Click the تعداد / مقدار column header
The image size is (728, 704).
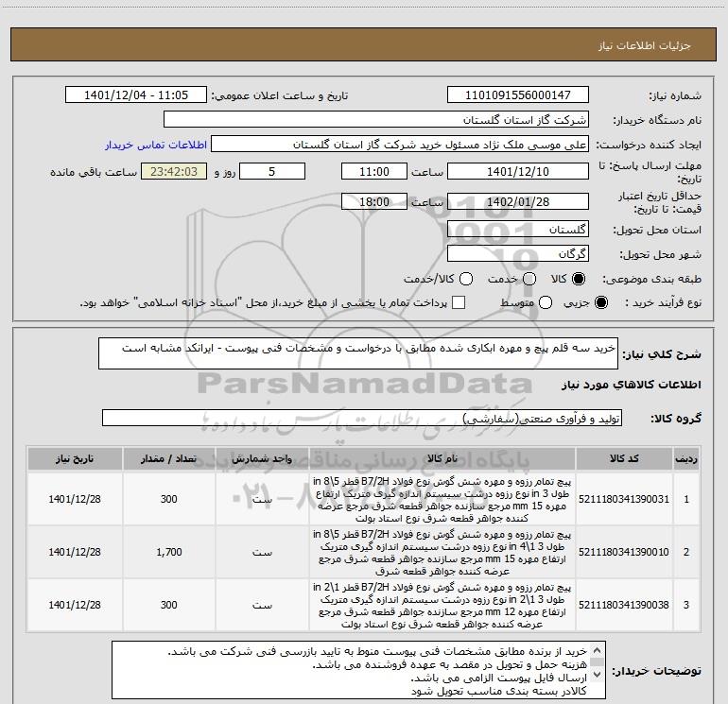(x=168, y=459)
